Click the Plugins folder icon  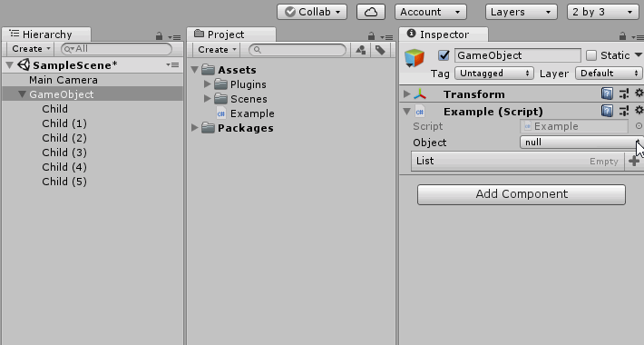point(220,84)
